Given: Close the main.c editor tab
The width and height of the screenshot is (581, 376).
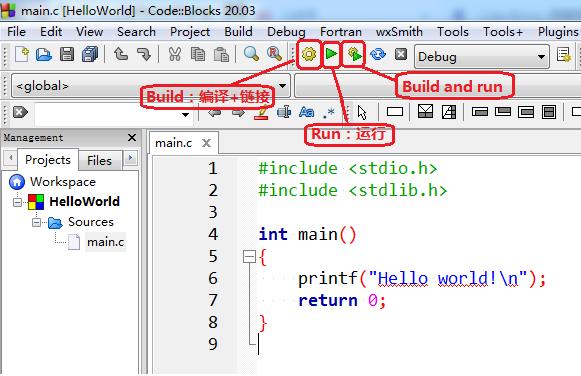Looking at the screenshot, I should (x=206, y=143).
